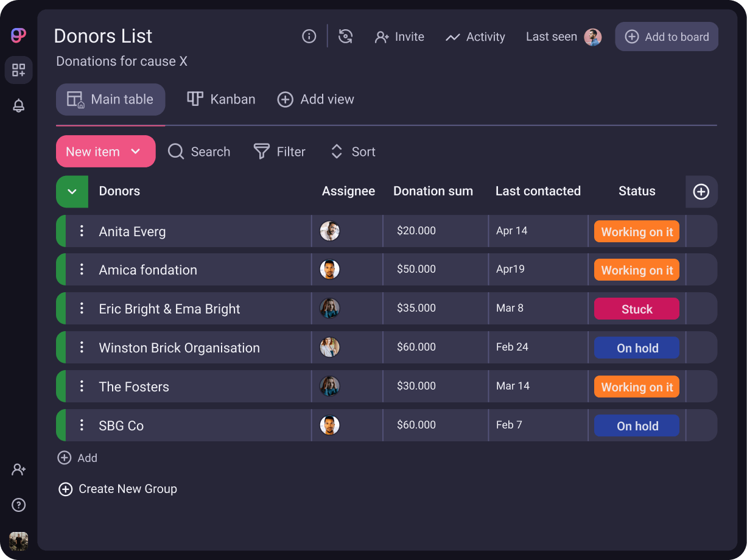Image resolution: width=747 pixels, height=560 pixels.
Task: Collapse the Donors group chevron
Action: coord(72,192)
